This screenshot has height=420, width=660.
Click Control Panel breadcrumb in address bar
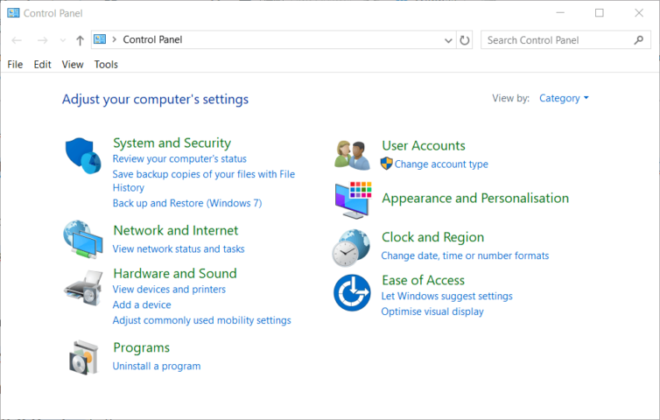[x=152, y=40]
